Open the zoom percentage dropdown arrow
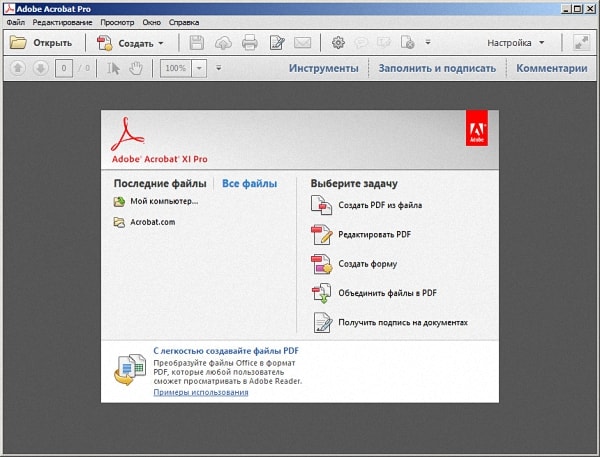This screenshot has width=600, height=457. pos(201,69)
